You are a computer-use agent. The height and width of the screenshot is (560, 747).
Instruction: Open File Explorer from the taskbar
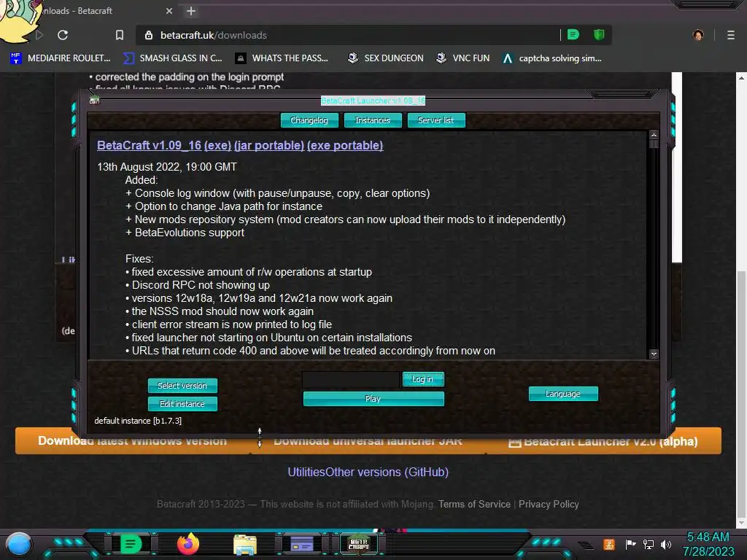[245, 544]
